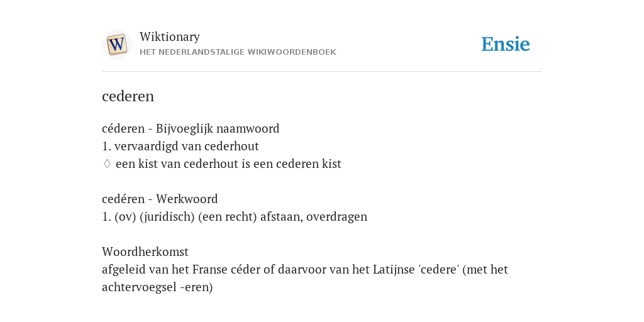Click the word Werkwoord

coord(187,199)
